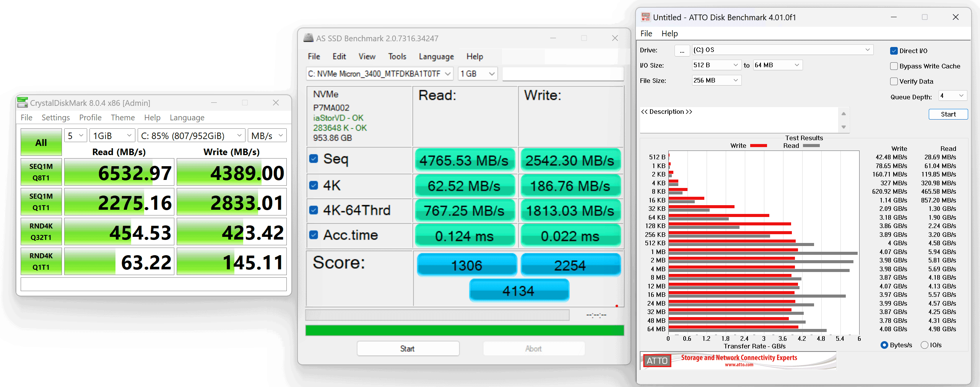This screenshot has width=980, height=387.
Task: Open the File Size 256 MB dropdown
Action: click(x=716, y=80)
